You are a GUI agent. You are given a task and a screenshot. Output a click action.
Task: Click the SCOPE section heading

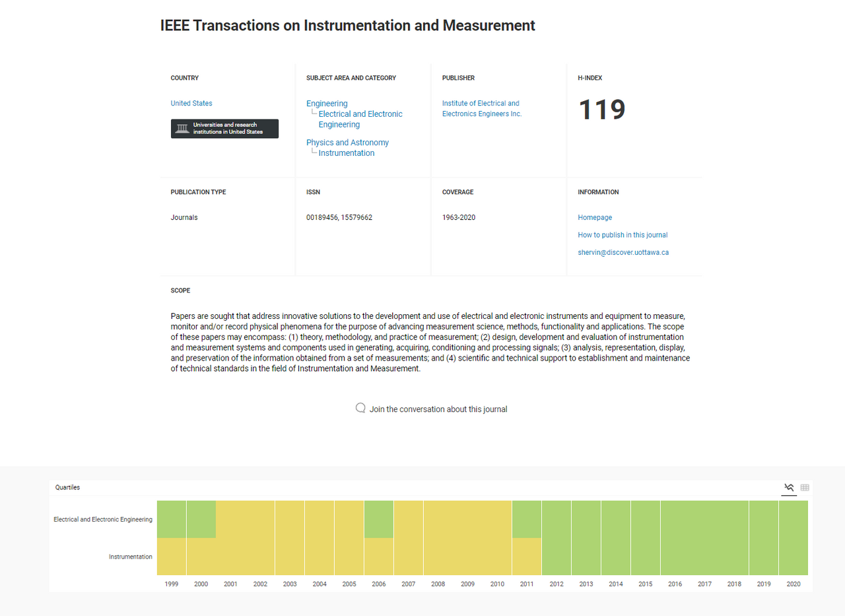[180, 291]
